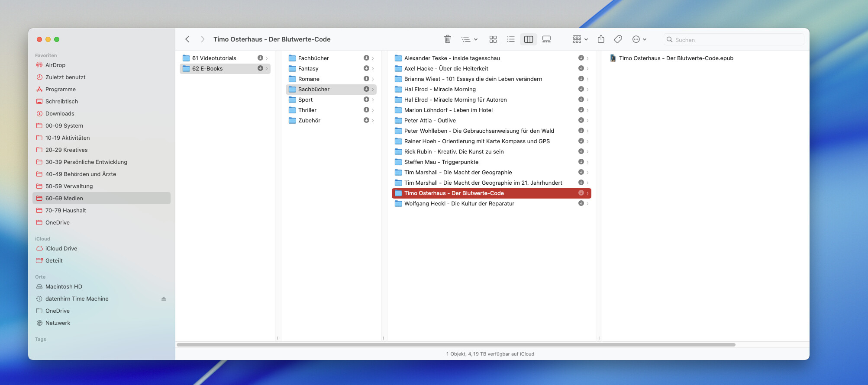The width and height of the screenshot is (868, 385).
Task: Click the share icon in toolbar
Action: pyautogui.click(x=601, y=39)
